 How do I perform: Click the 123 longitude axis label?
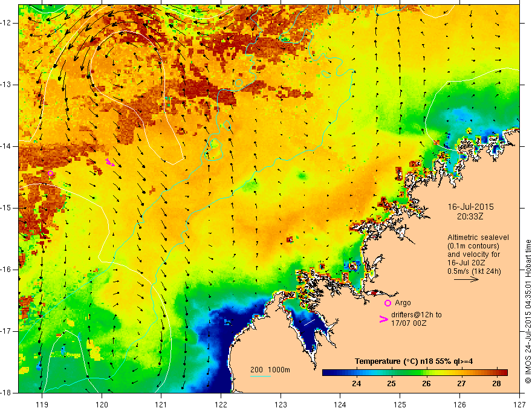281,404
